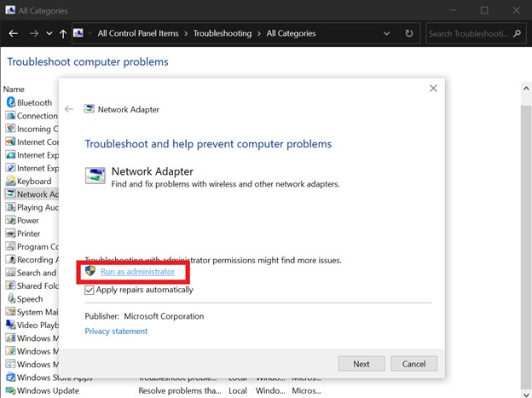
Task: Click in the Search Troubleshooting field
Action: click(469, 33)
